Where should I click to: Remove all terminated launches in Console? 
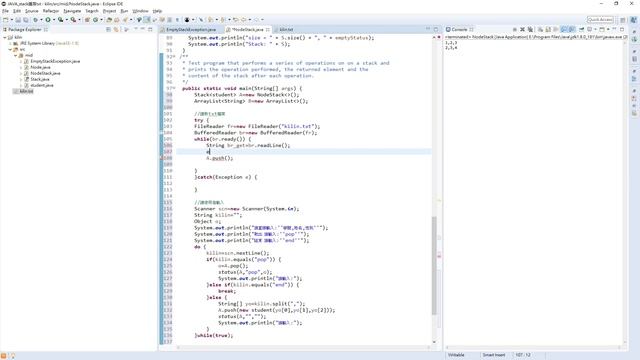click(x=530, y=29)
